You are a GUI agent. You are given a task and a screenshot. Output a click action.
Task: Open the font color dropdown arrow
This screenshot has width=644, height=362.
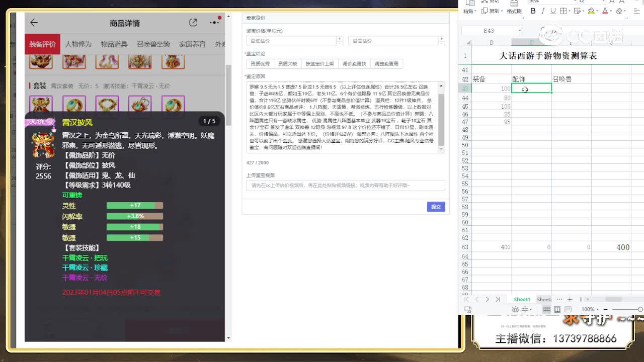click(x=610, y=11)
